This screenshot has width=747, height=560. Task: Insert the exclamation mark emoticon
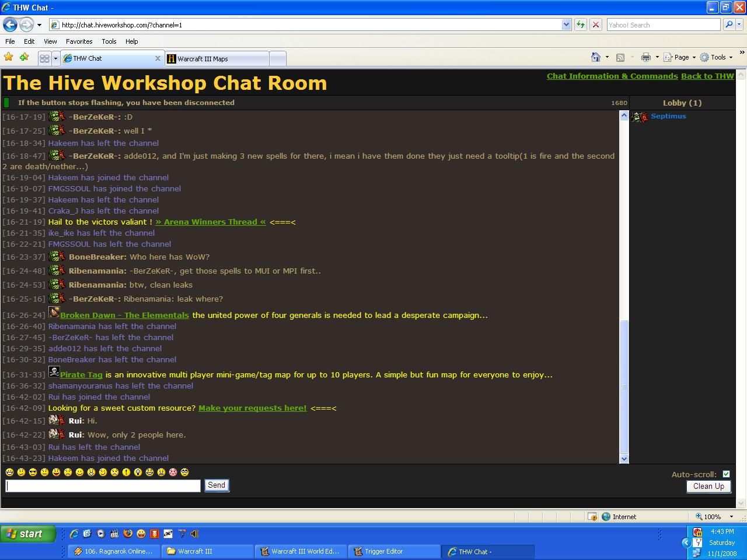(x=126, y=472)
